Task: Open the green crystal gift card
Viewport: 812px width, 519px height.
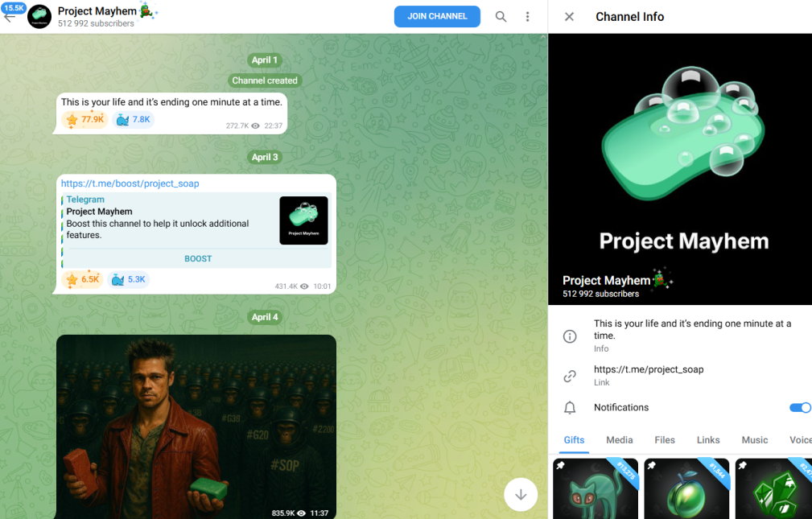Action: (773, 488)
